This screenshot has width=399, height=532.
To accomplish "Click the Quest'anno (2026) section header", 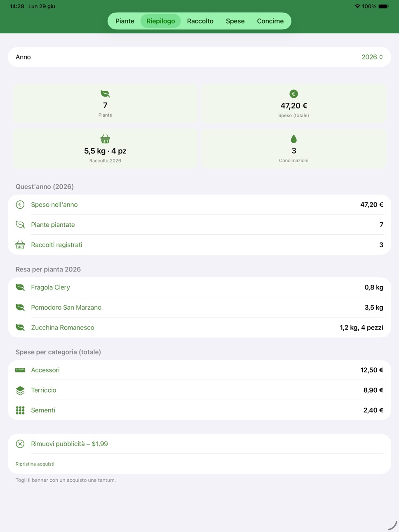I will [x=45, y=187].
